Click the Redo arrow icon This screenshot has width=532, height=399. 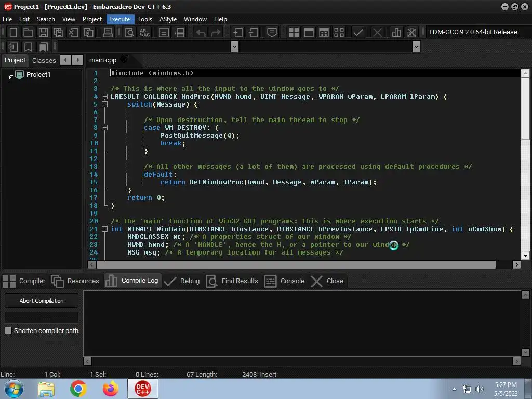216,33
